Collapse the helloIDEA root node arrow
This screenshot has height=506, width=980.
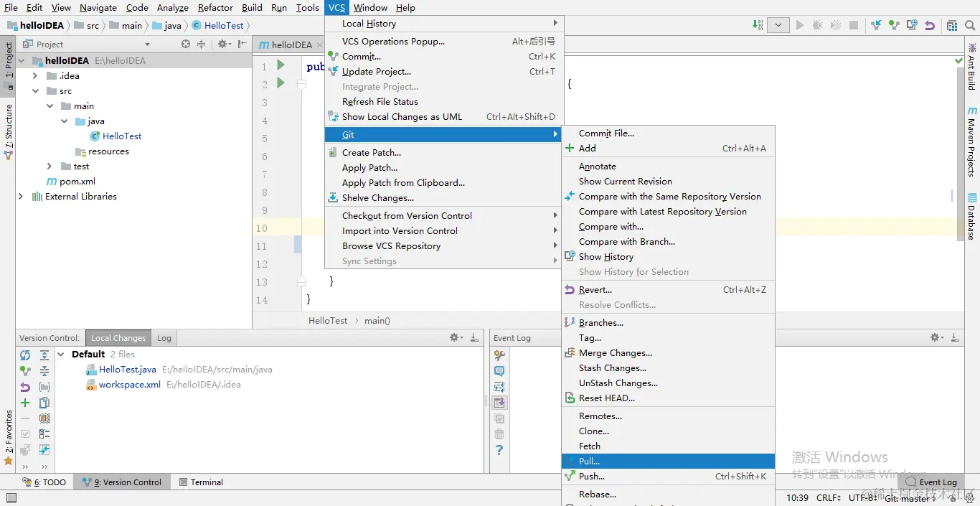21,61
